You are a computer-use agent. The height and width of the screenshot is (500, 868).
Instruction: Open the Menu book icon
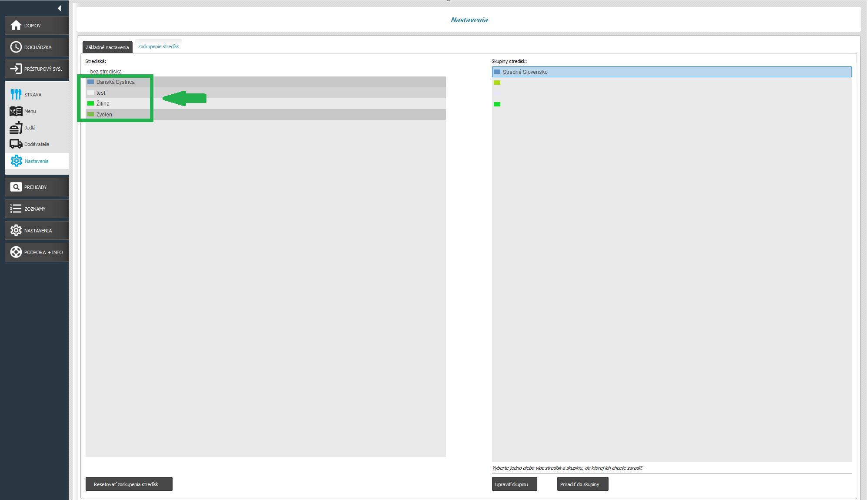pyautogui.click(x=16, y=111)
